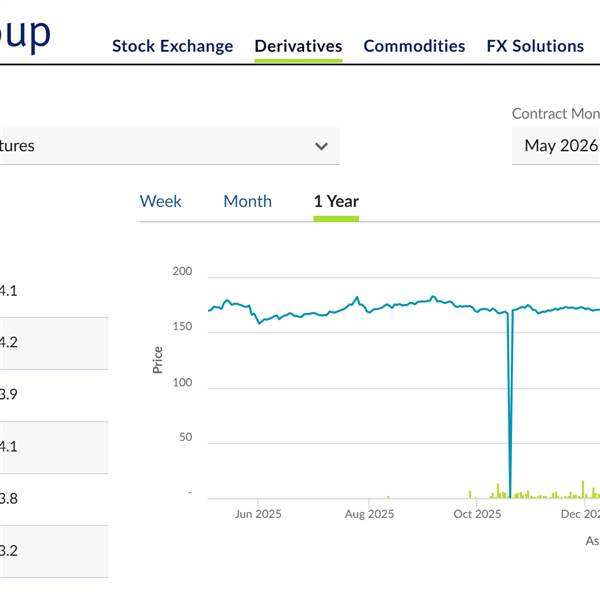Image resolution: width=600 pixels, height=600 pixels.
Task: Select the 1 Year chart tab
Action: tap(336, 201)
